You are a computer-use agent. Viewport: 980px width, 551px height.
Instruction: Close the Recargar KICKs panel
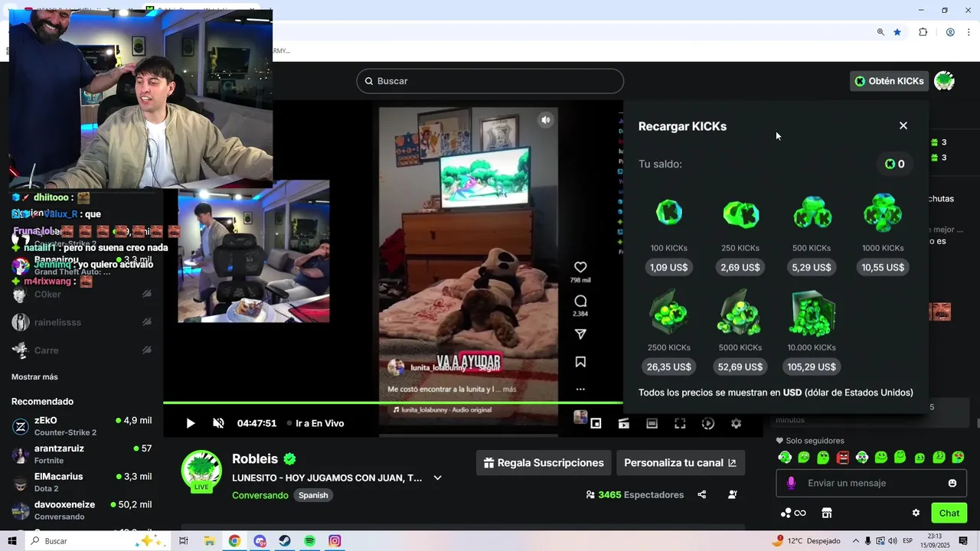point(903,126)
